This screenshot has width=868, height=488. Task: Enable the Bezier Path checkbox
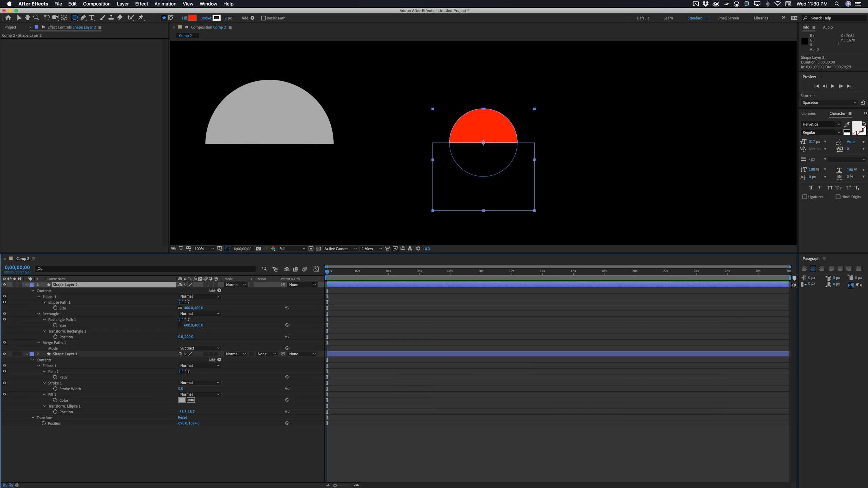(x=263, y=18)
